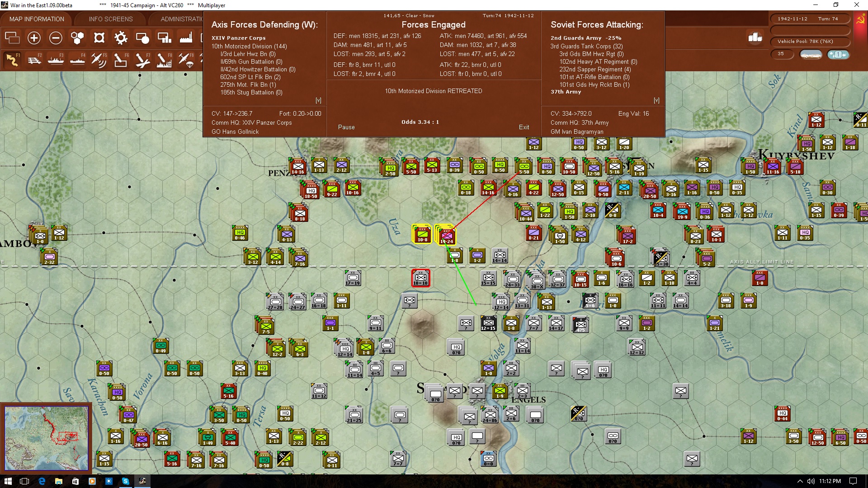Select F8 bomb city mode
This screenshot has height=488, width=868.
pyautogui.click(x=164, y=60)
